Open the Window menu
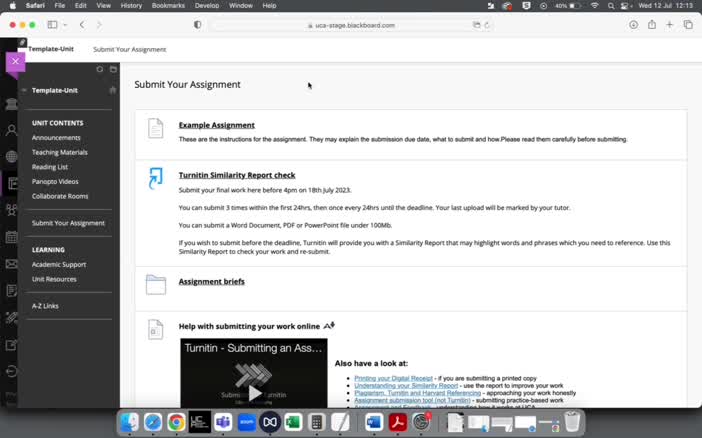The height and width of the screenshot is (438, 702). (241, 5)
